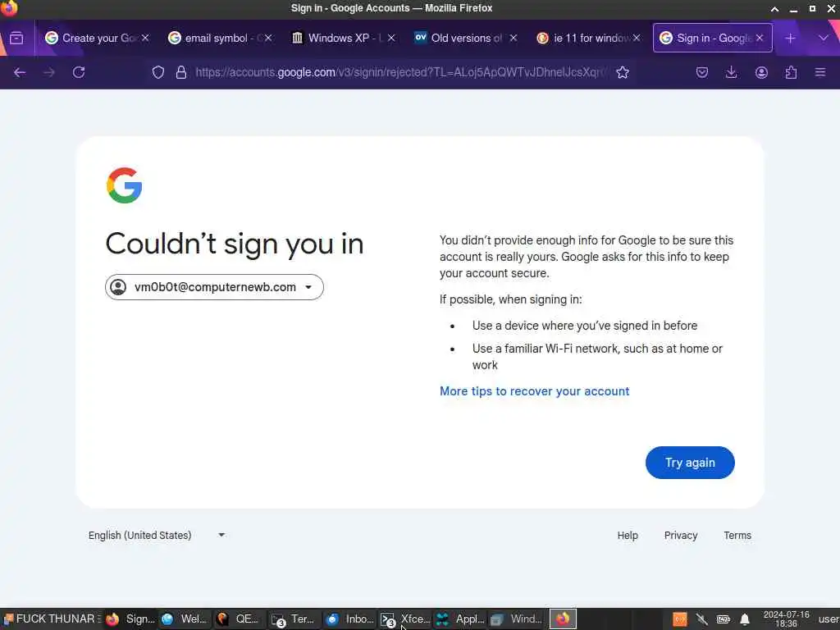Open the English (United States) language dropdown
Screen dimensions: 840x630
click(157, 535)
